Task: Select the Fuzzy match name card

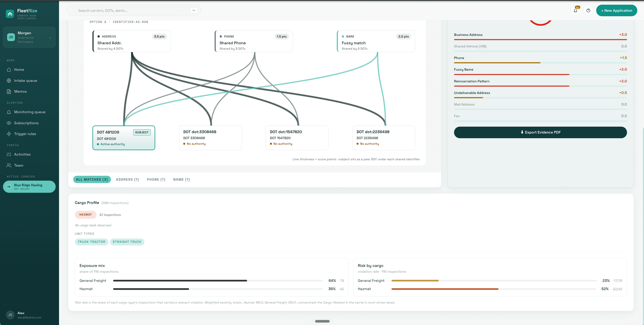Action: (x=376, y=41)
